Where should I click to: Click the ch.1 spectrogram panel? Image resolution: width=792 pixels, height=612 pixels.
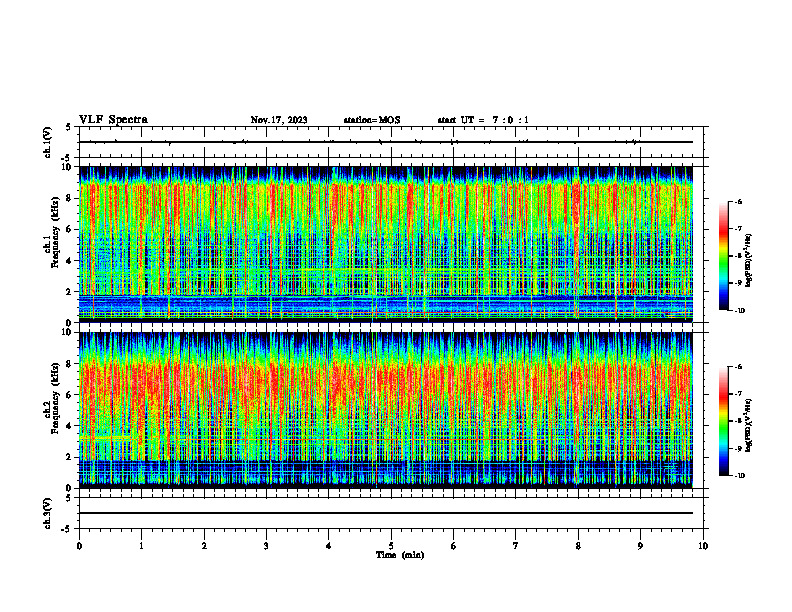point(386,244)
